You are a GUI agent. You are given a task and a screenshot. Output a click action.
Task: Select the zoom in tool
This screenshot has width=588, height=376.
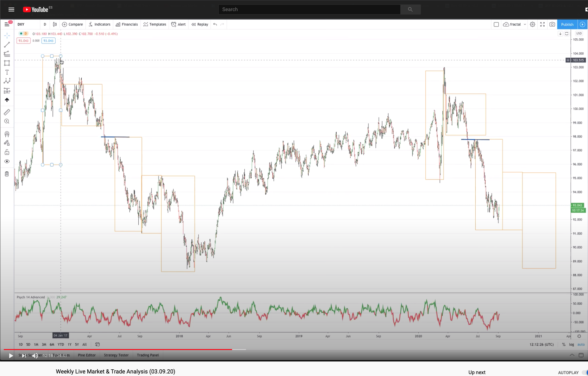coord(7,121)
